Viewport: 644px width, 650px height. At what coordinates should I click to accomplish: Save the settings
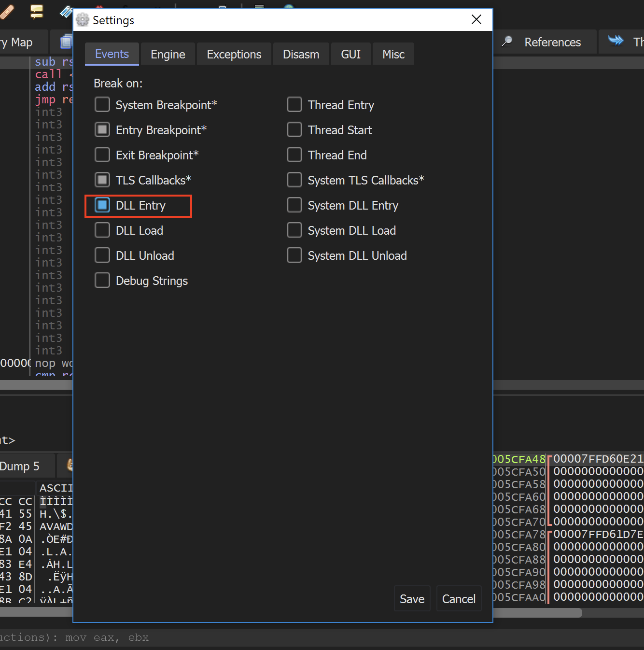point(412,599)
